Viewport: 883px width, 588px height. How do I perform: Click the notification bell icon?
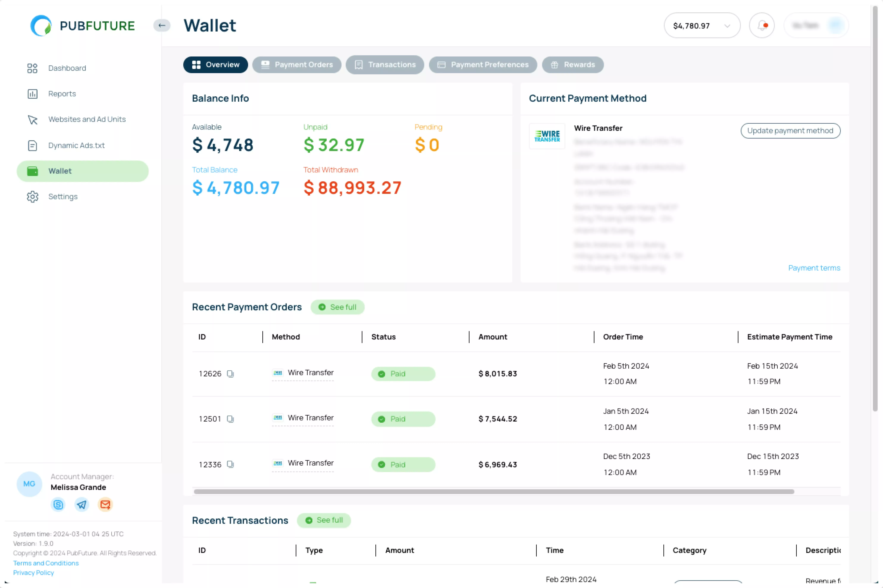click(x=762, y=26)
